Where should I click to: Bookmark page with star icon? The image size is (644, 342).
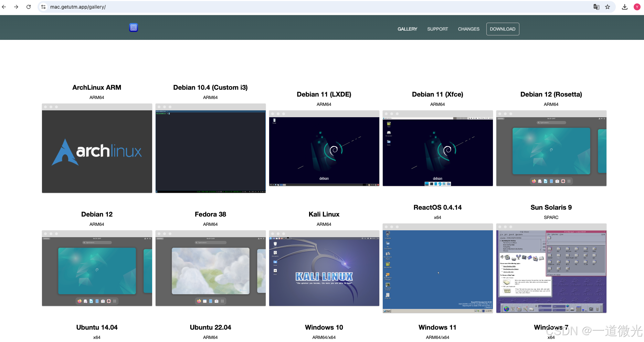(x=608, y=7)
